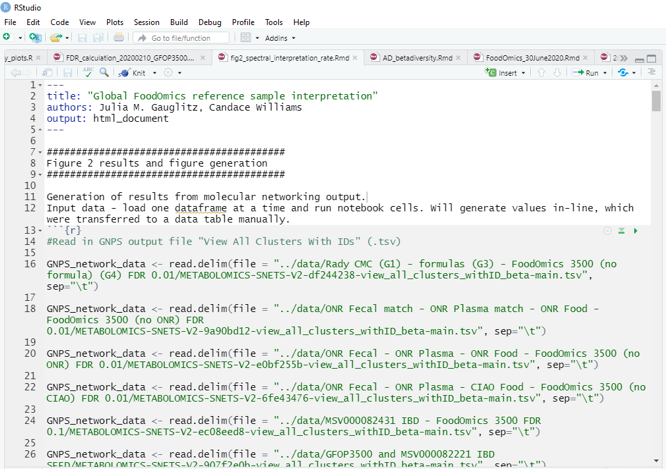
Task: Close the fig2_spectral_interpretation_rate.Rmd tab
Action: click(355, 58)
